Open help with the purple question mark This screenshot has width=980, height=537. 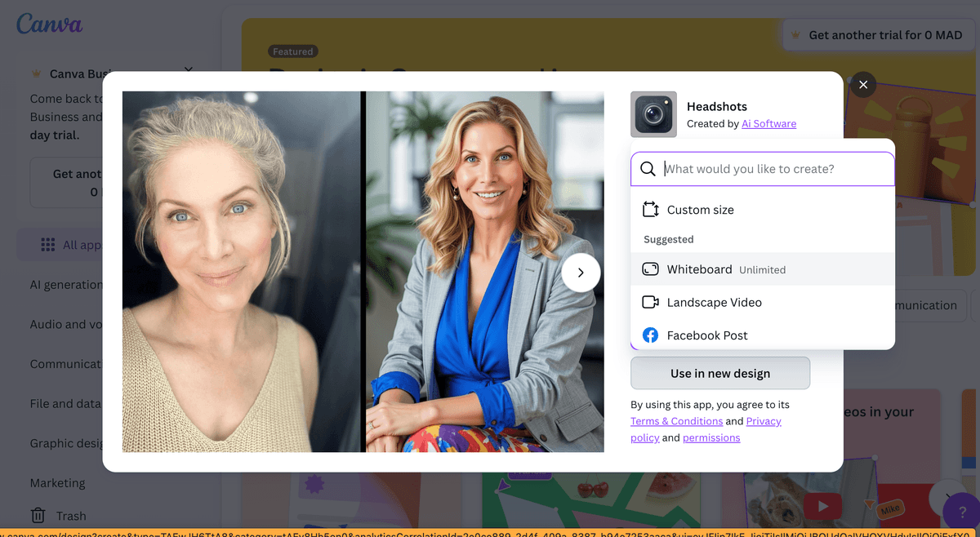(960, 510)
